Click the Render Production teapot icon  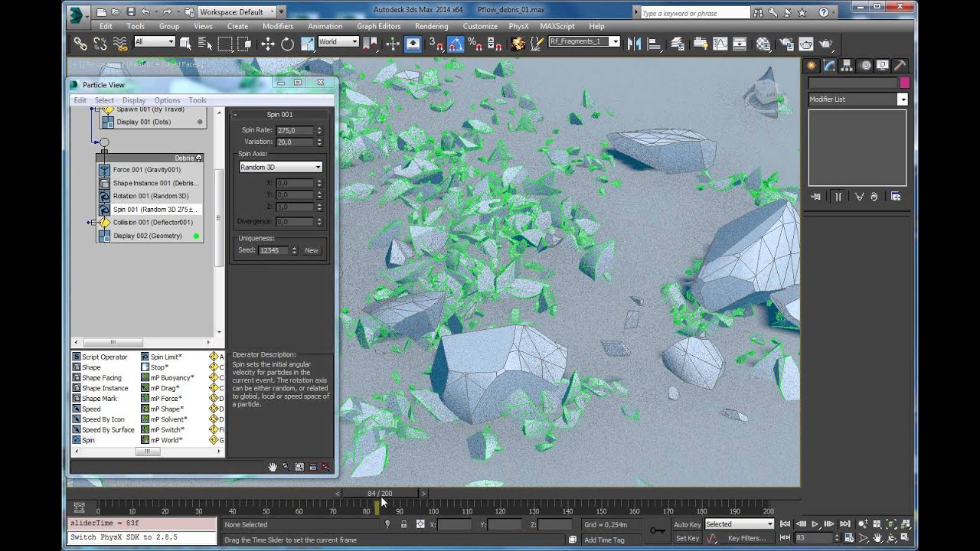825,44
